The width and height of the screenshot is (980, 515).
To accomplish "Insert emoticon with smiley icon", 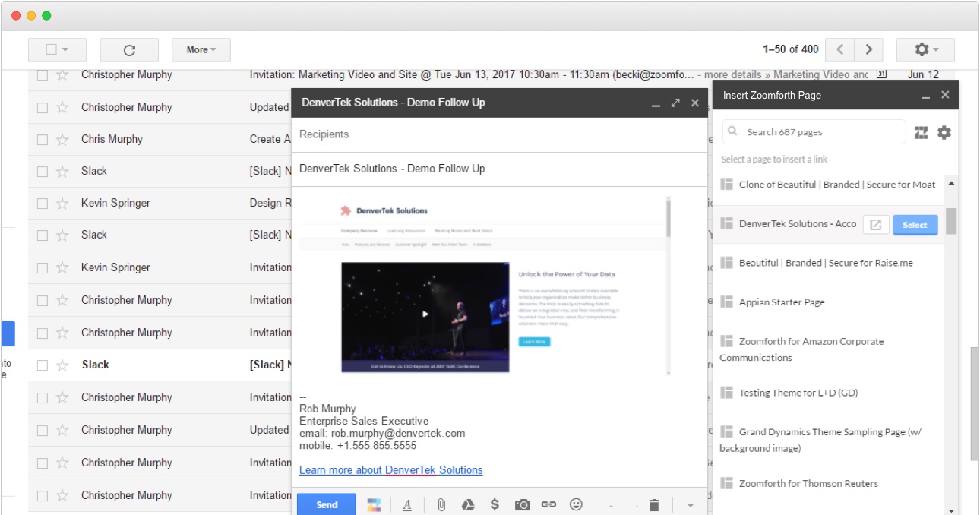I will [576, 504].
